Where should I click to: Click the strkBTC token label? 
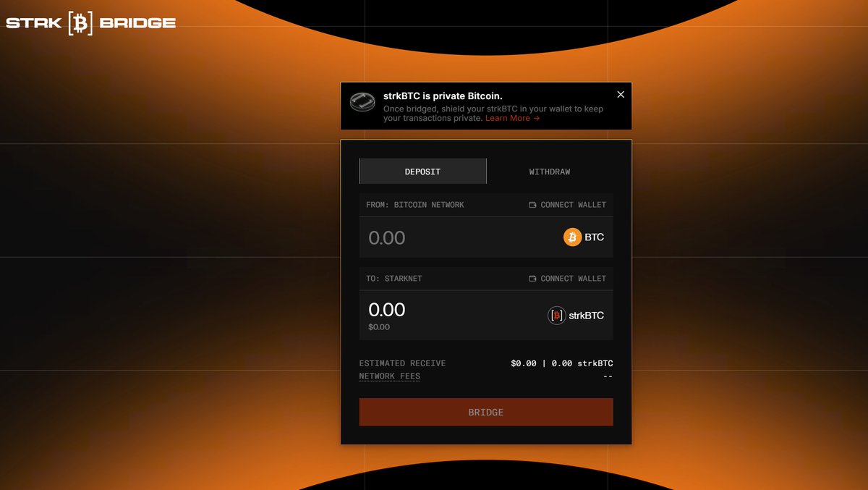587,316
